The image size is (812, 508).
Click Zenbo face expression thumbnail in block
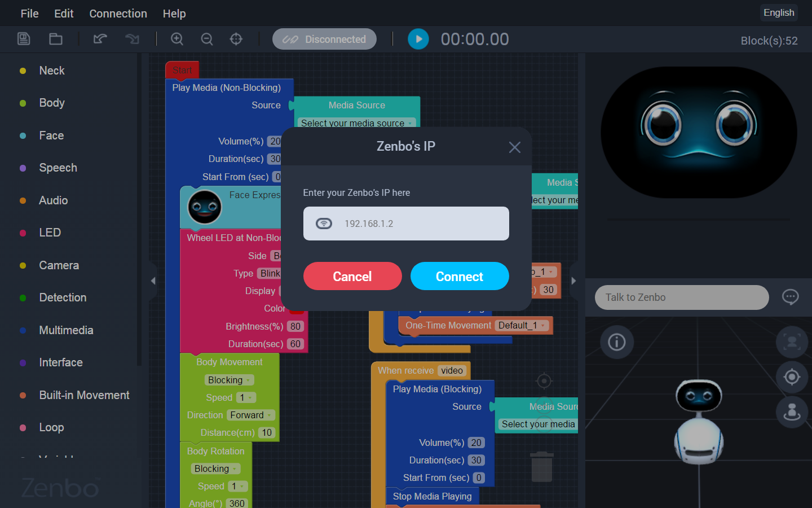[205, 207]
